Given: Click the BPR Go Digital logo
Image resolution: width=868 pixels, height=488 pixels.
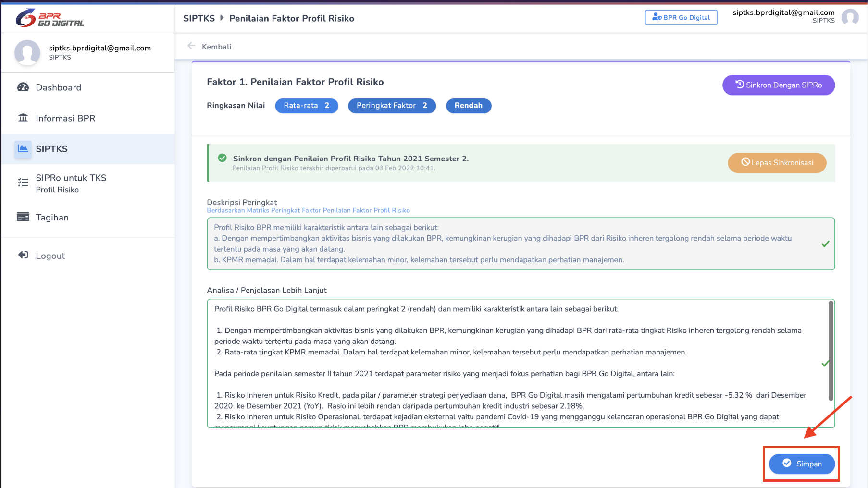Looking at the screenshot, I should pos(50,18).
